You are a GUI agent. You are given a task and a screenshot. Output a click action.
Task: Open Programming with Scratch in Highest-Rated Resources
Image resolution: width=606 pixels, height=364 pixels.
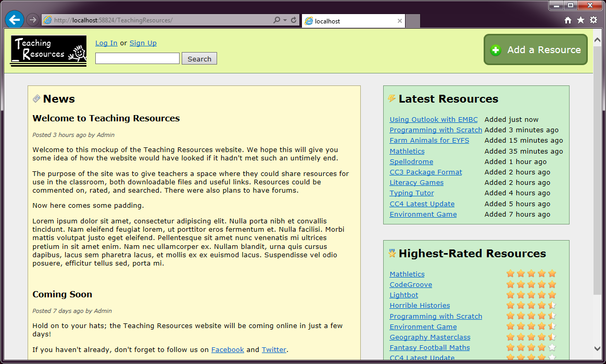[x=436, y=316]
